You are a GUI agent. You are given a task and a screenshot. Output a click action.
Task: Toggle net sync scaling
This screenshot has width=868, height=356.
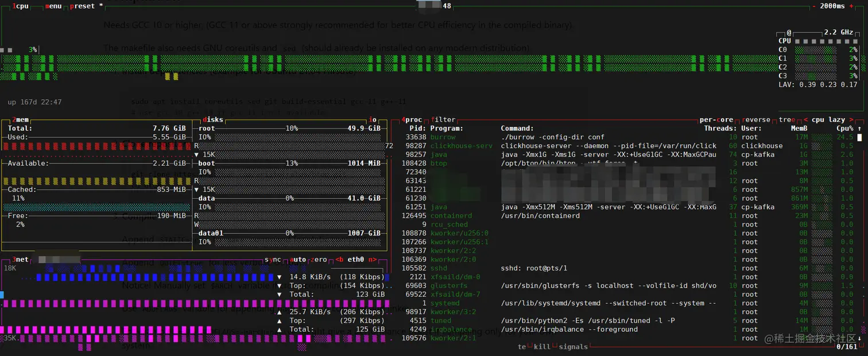click(273, 259)
